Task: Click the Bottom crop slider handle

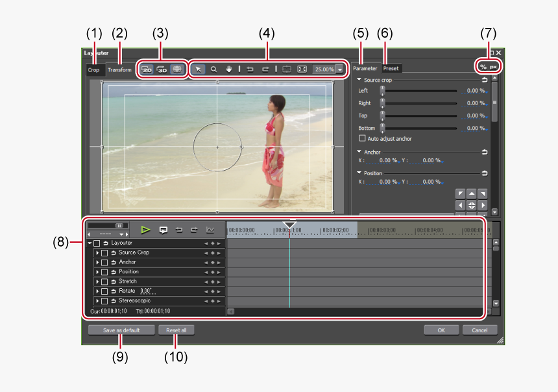Action: point(383,128)
